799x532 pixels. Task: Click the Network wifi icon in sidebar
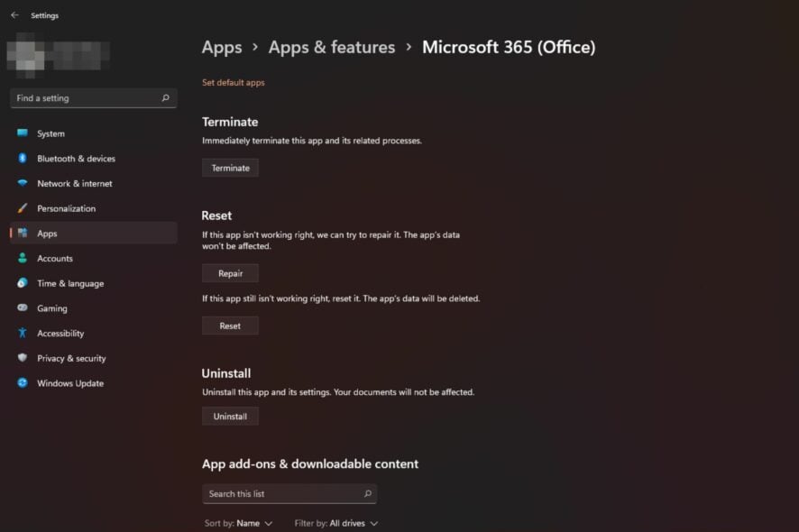(x=23, y=183)
